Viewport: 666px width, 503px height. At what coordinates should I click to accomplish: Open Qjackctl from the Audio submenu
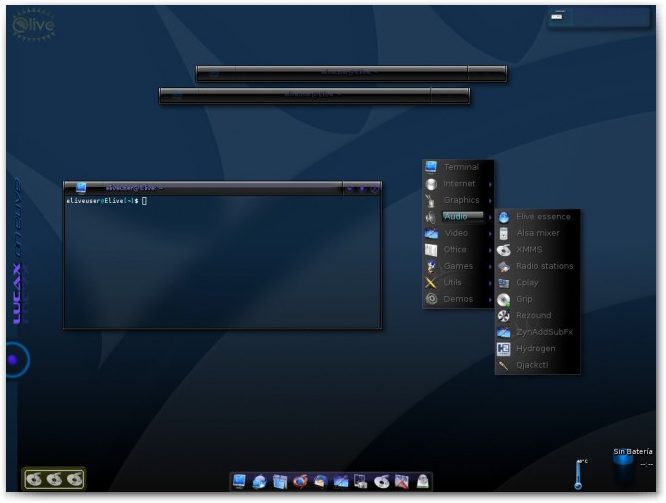(532, 365)
